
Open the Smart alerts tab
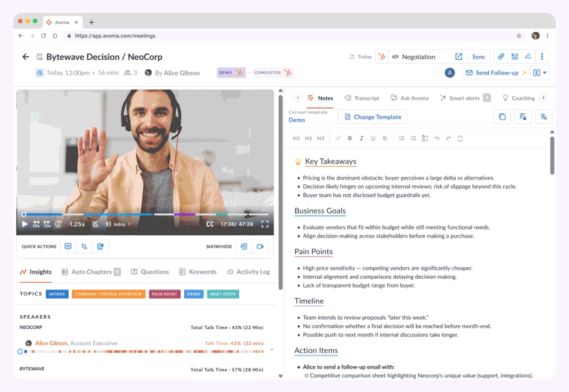click(x=465, y=98)
